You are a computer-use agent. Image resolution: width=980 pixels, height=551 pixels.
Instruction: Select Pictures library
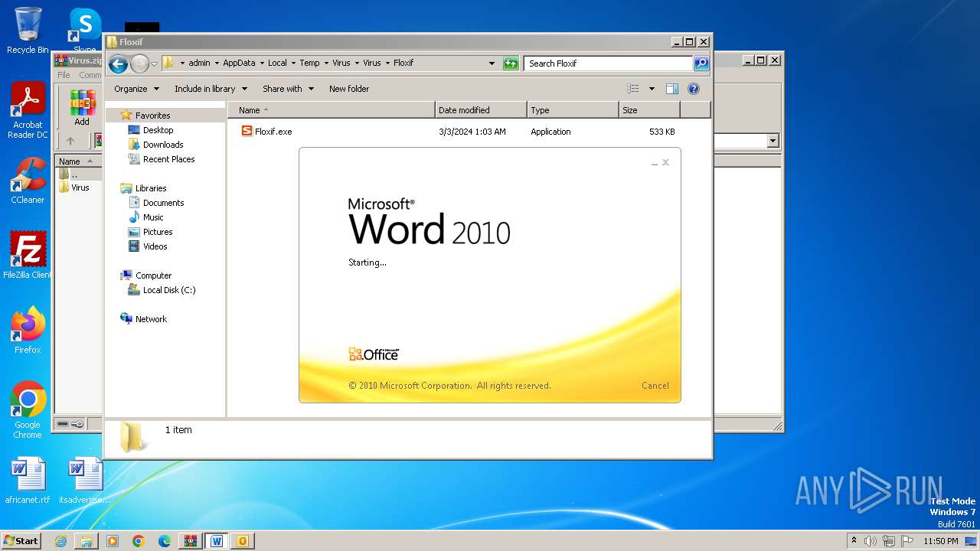(x=158, y=232)
